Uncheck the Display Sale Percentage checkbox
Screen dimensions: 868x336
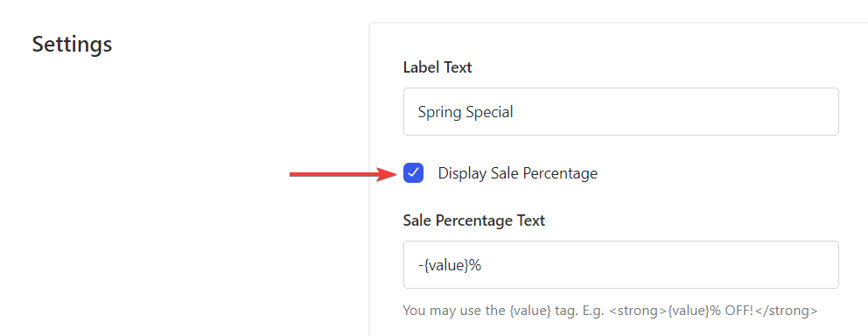click(x=413, y=172)
